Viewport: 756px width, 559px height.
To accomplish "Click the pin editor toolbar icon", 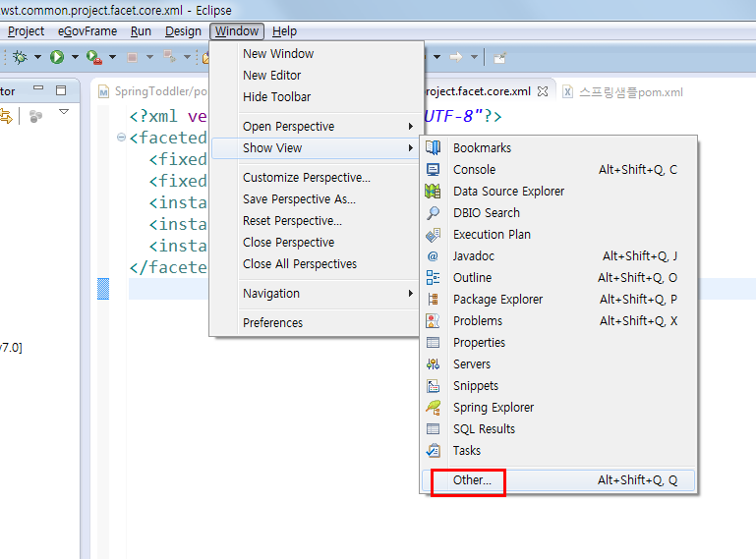I will (500, 58).
